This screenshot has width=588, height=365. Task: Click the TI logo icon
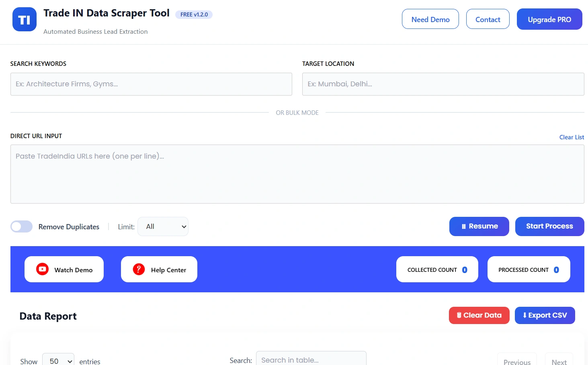click(24, 19)
